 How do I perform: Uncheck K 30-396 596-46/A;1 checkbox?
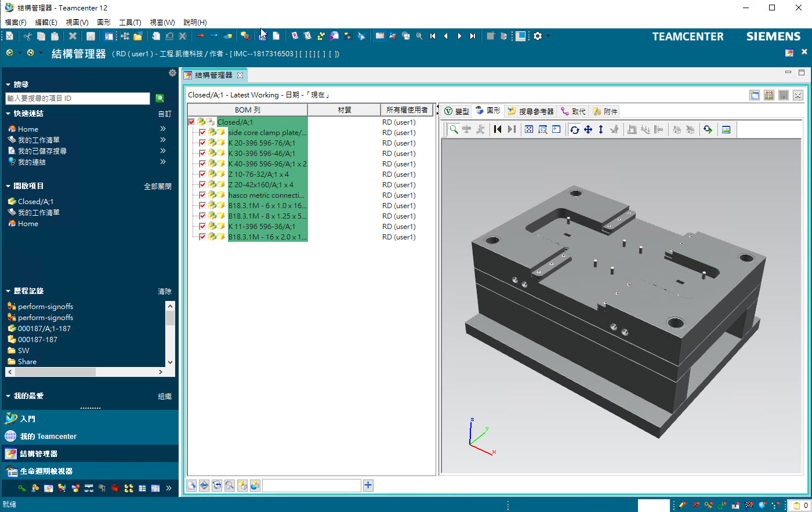pyautogui.click(x=202, y=154)
